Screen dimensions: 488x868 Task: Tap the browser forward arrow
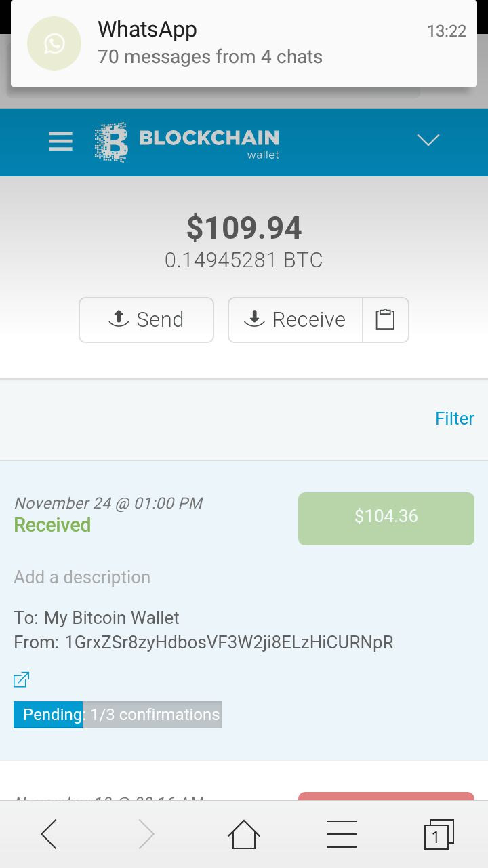[146, 834]
